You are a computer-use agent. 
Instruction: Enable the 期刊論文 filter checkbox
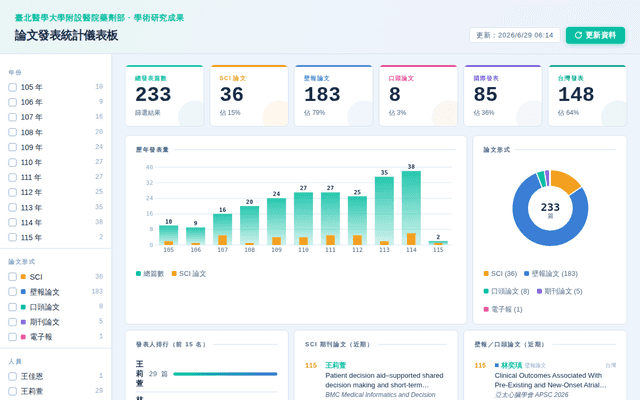coord(13,322)
